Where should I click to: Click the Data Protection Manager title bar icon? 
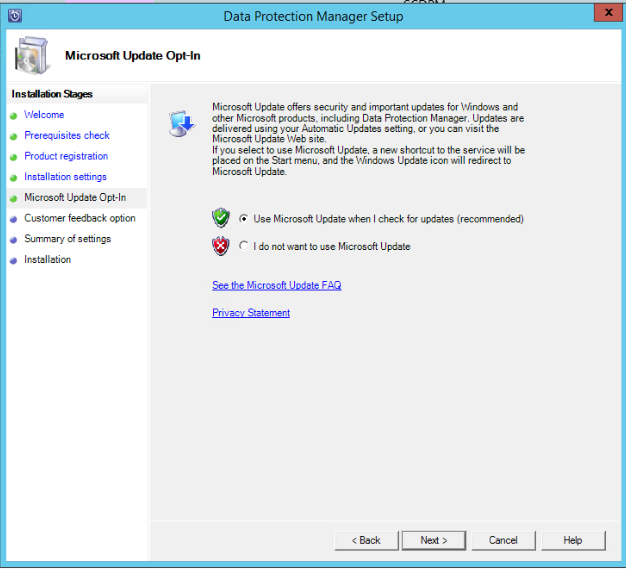[14, 15]
